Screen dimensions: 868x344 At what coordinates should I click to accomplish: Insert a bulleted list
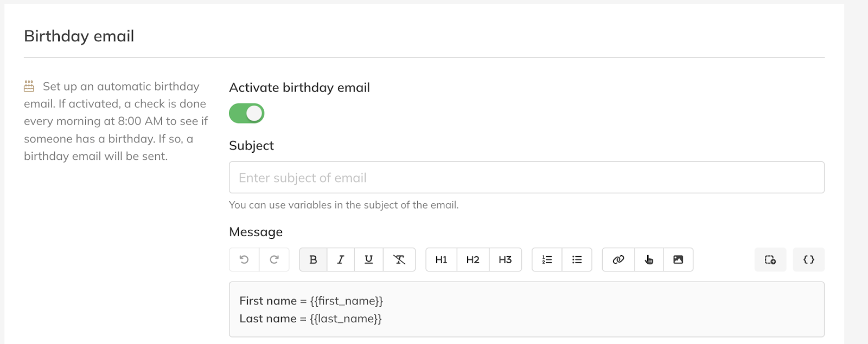tap(577, 259)
